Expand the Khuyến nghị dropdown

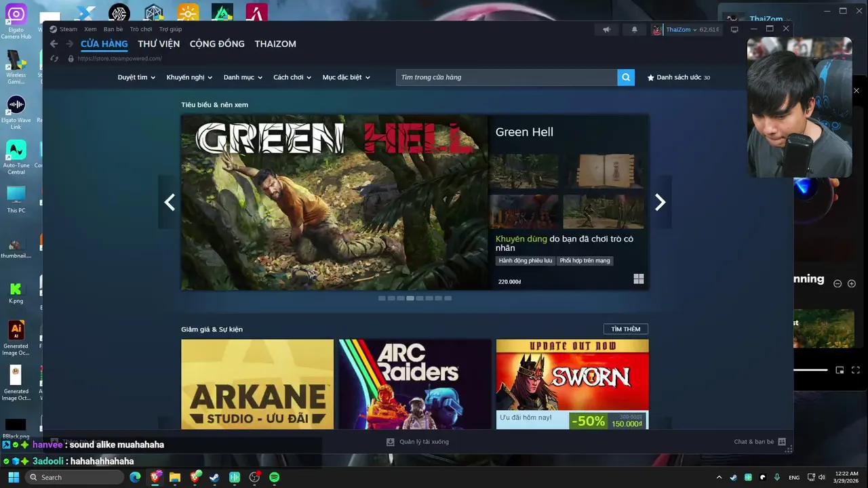(x=189, y=77)
